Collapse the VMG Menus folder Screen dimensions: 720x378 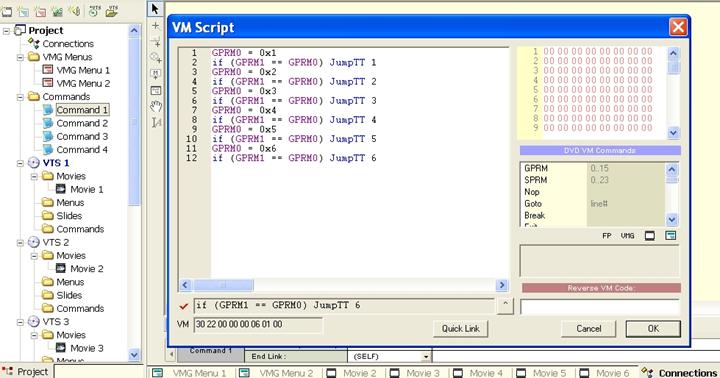20,57
